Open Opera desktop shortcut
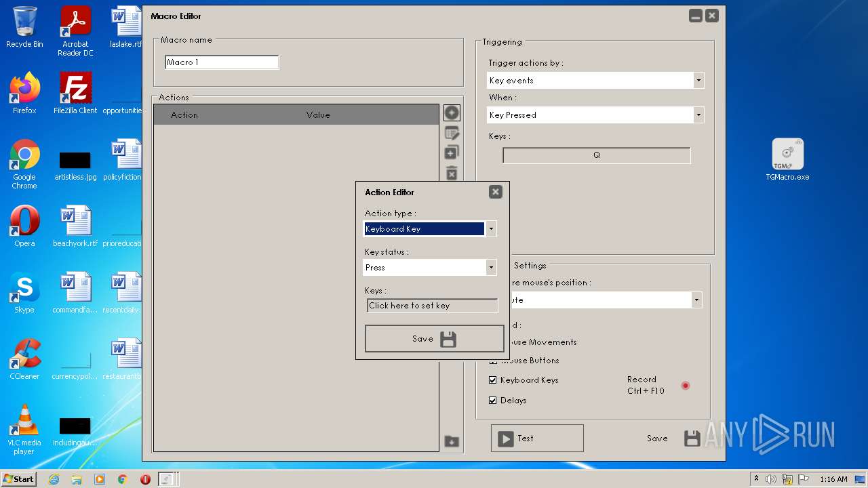Viewport: 868px width, 488px height. coord(24,226)
